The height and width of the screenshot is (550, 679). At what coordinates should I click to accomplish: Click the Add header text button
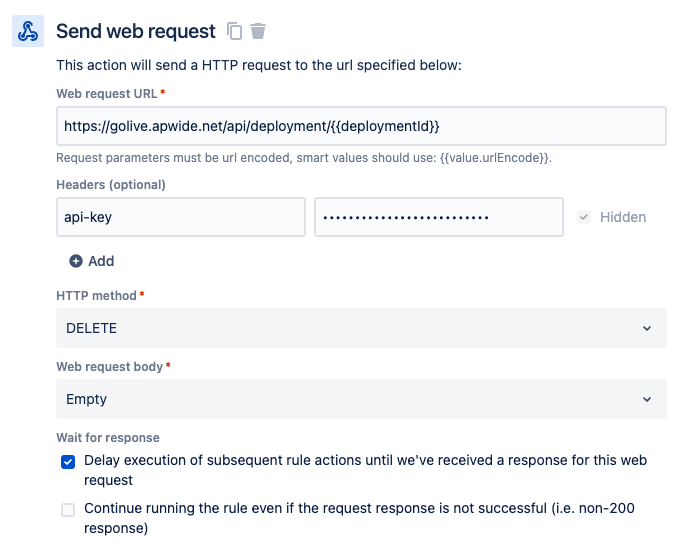[x=101, y=261]
